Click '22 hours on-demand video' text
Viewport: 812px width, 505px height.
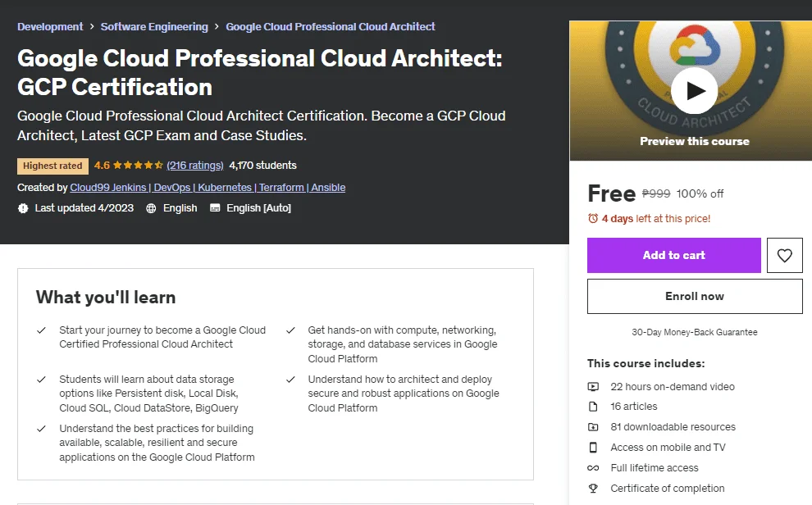[x=673, y=386]
